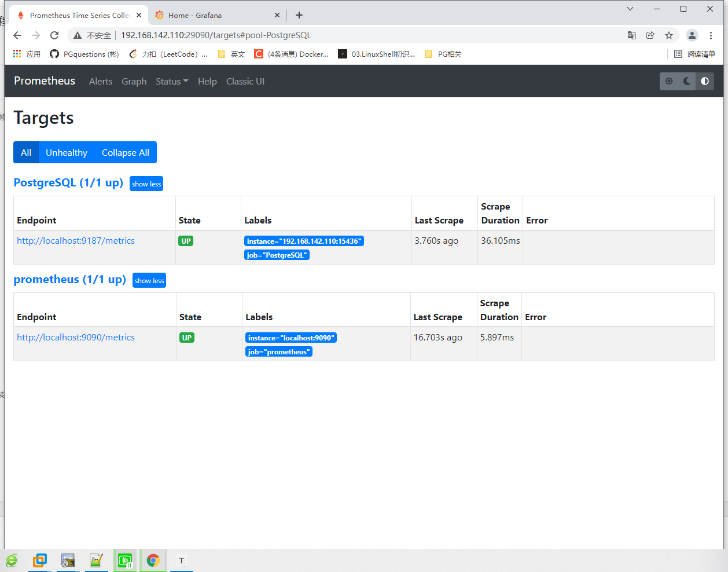Open Chrome from the taskbar
This screenshot has height=572, width=728.
tap(153, 560)
